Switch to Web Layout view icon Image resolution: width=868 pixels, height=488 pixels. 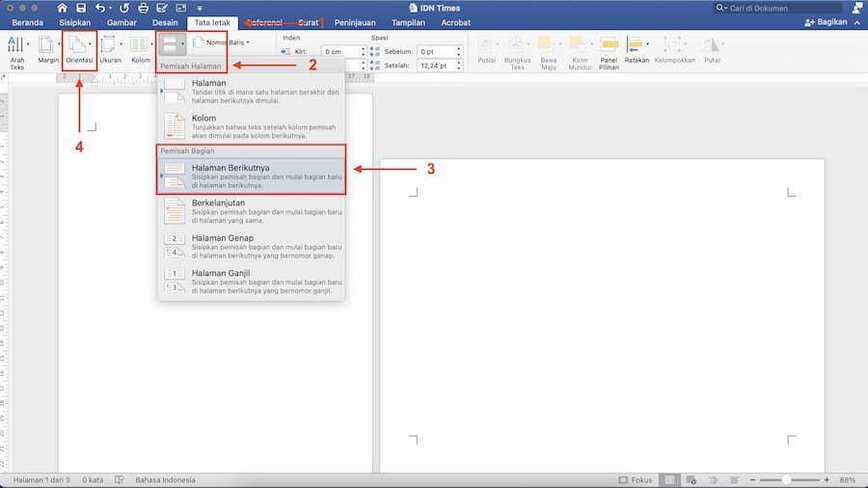pos(691,479)
